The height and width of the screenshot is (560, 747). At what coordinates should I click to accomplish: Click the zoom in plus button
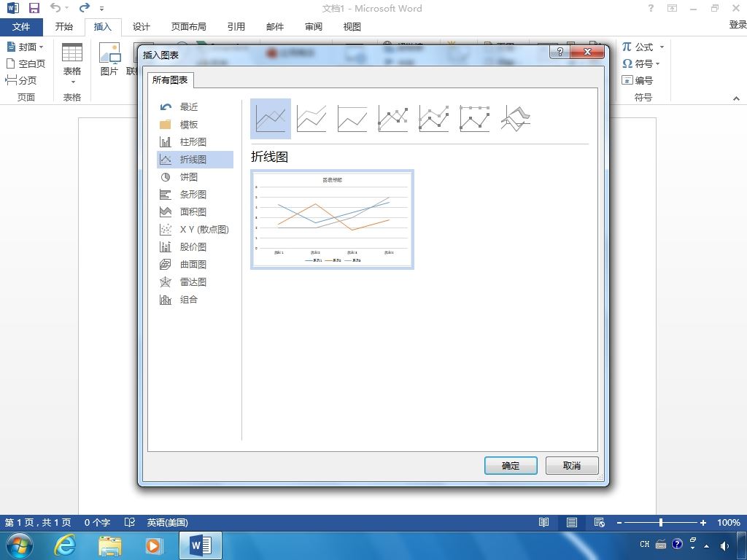[703, 522]
